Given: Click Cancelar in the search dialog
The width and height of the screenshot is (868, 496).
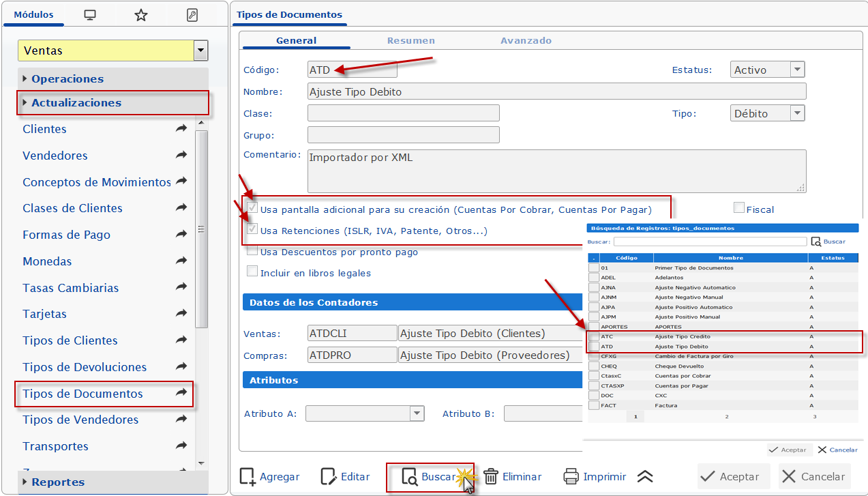Looking at the screenshot, I should click(x=837, y=450).
